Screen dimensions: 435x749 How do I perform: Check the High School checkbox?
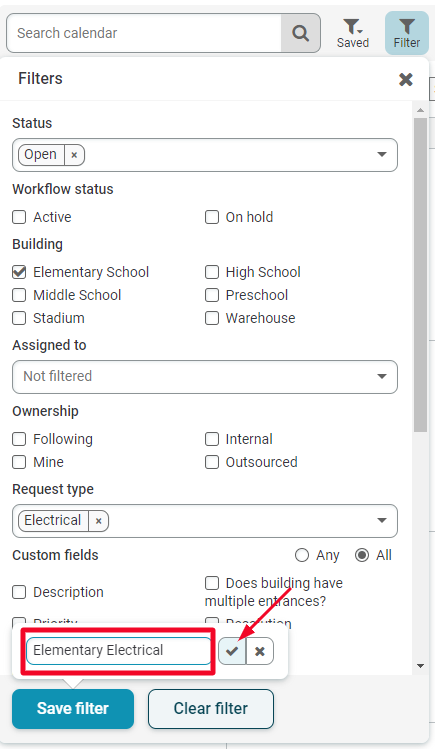pyautogui.click(x=212, y=272)
